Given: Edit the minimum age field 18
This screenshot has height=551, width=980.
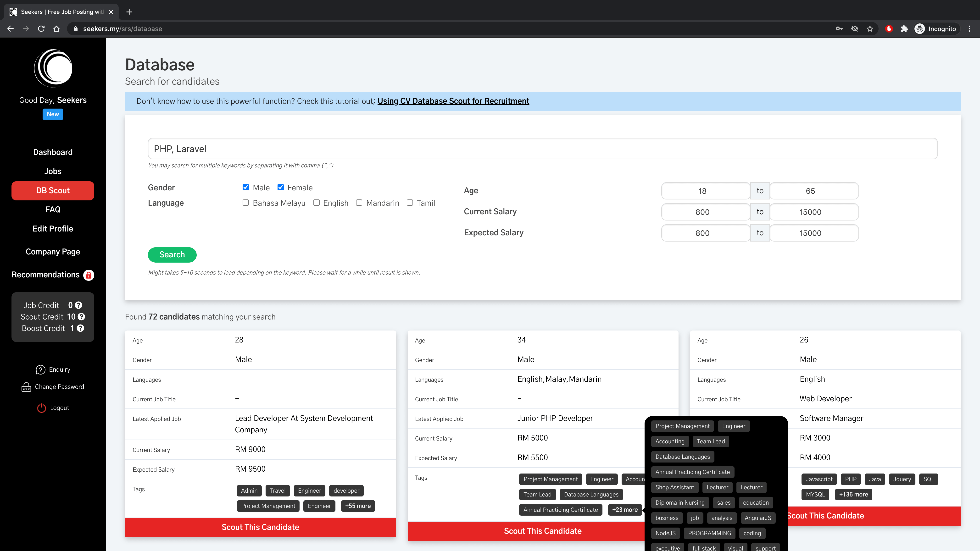Looking at the screenshot, I should point(706,191).
